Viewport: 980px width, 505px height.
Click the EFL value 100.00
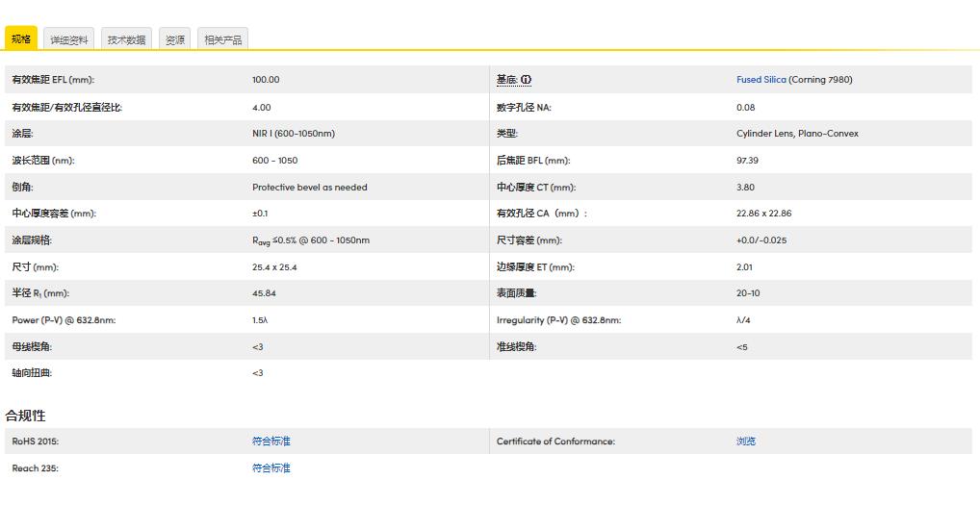click(266, 80)
